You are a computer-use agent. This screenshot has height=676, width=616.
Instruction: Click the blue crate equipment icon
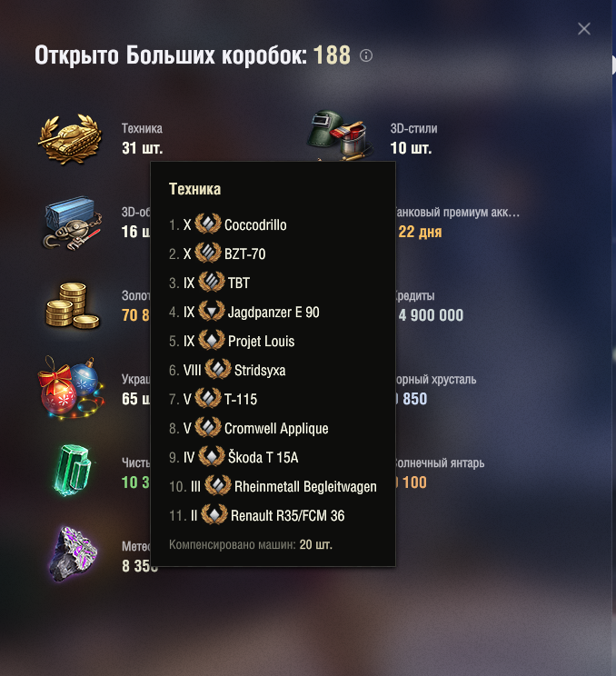point(73,223)
